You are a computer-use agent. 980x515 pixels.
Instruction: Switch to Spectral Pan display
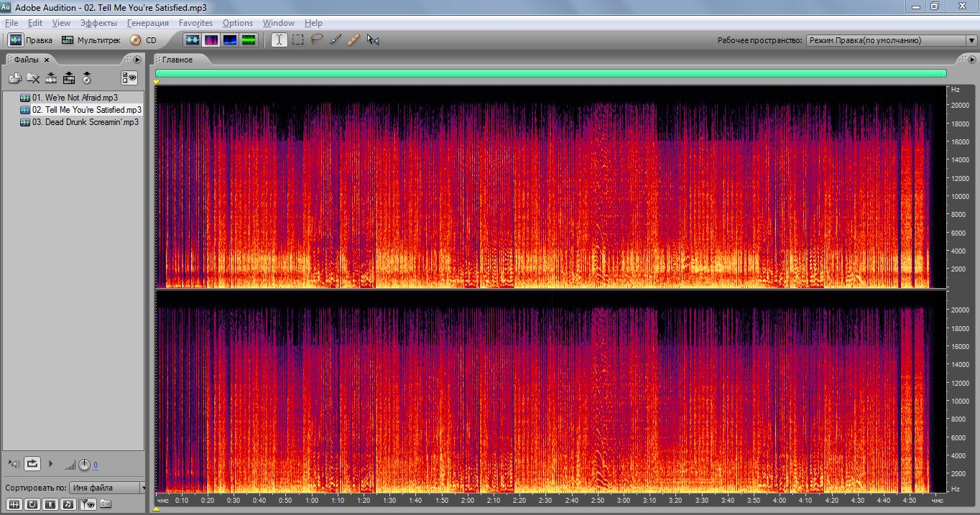point(230,40)
